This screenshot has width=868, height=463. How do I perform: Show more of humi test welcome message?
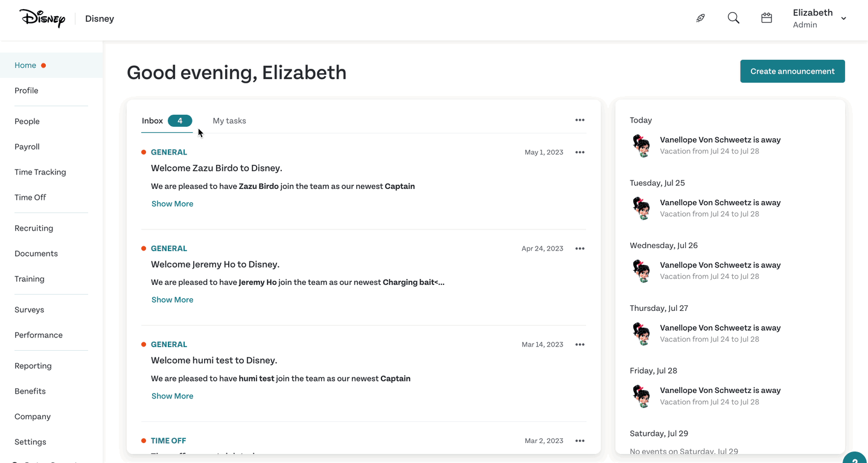(x=172, y=396)
